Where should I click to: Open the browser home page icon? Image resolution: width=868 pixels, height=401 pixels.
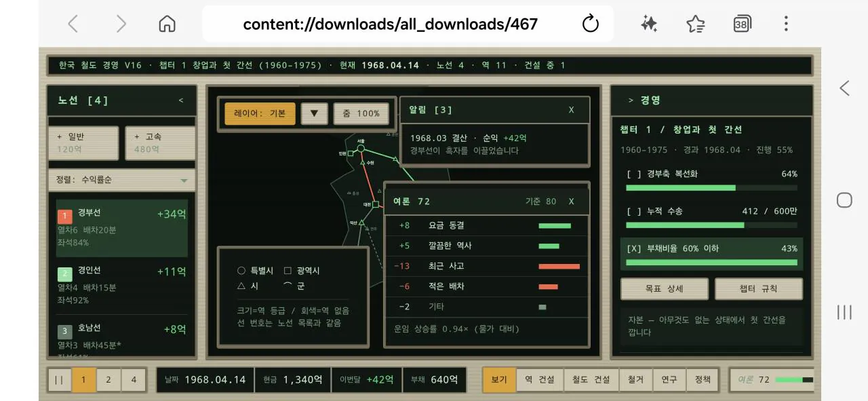[167, 24]
